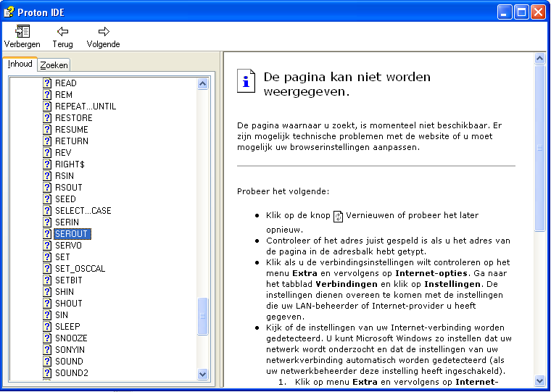Click the help icon beside REM

click(47, 95)
